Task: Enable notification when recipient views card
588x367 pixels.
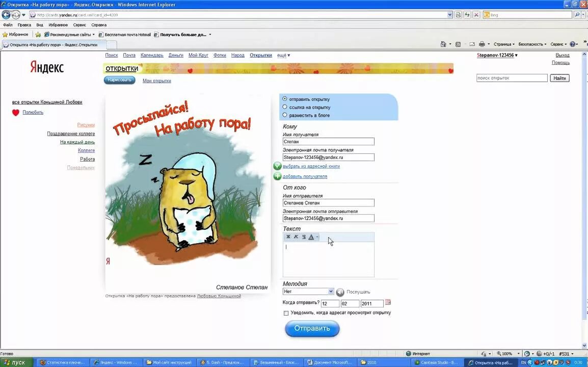Action: (x=286, y=313)
